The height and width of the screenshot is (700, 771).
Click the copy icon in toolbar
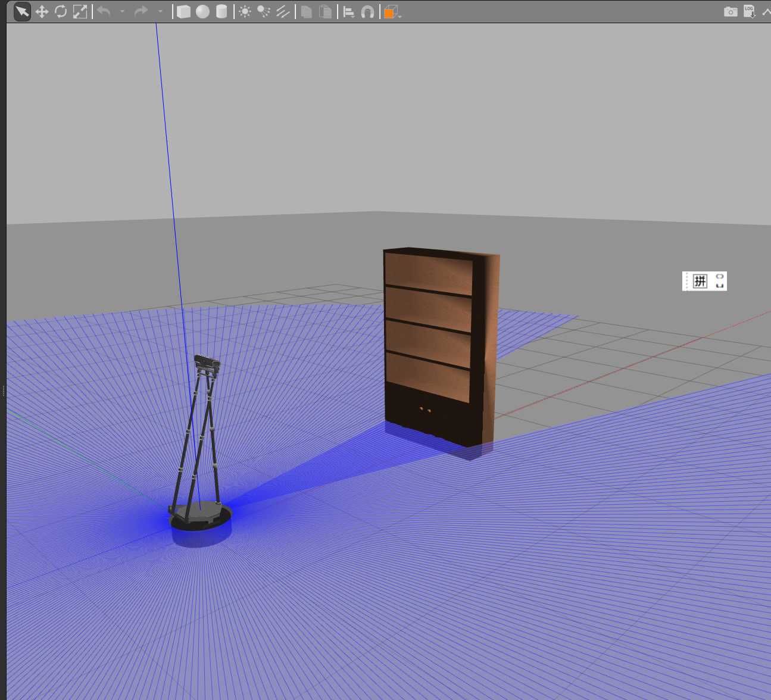(x=306, y=12)
